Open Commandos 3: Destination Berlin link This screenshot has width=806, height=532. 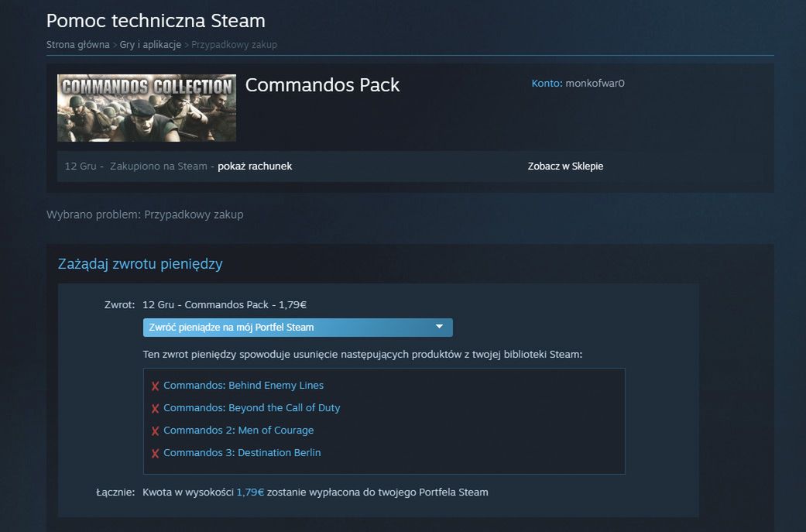(242, 453)
